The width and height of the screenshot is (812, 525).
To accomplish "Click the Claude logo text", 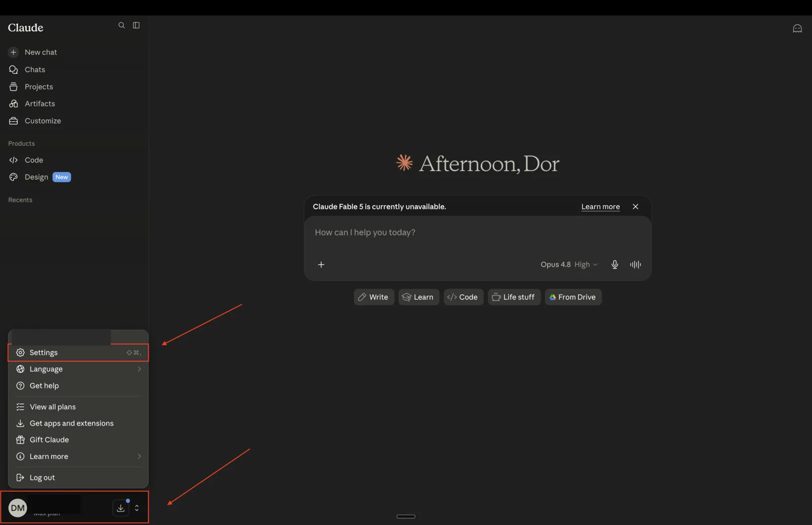I will click(25, 27).
